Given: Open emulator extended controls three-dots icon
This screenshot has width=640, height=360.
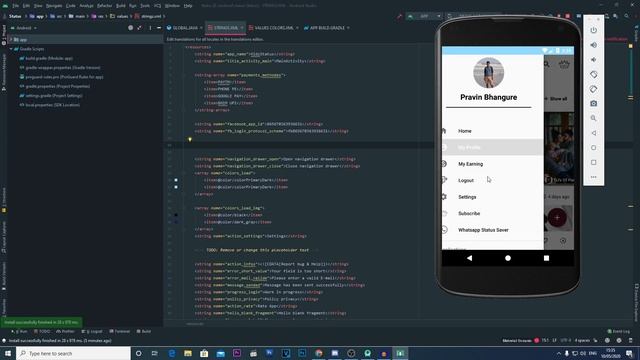Looking at the screenshot, I should tap(593, 177).
